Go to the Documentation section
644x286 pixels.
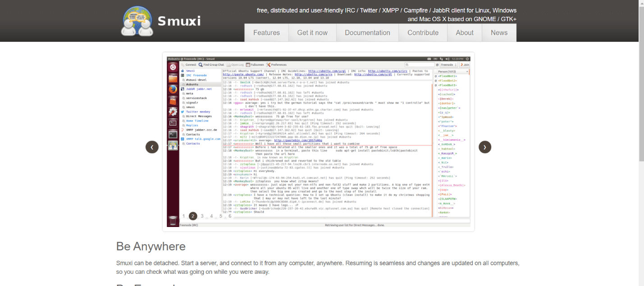pos(367,32)
